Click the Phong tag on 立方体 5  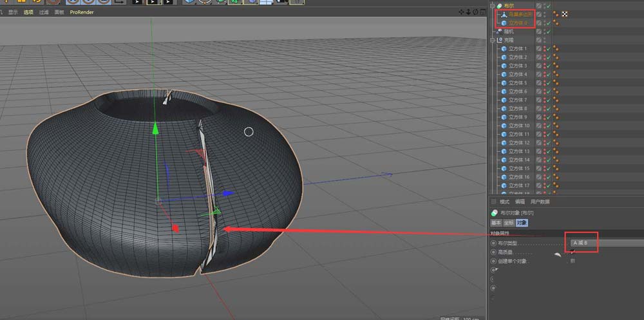pyautogui.click(x=556, y=83)
